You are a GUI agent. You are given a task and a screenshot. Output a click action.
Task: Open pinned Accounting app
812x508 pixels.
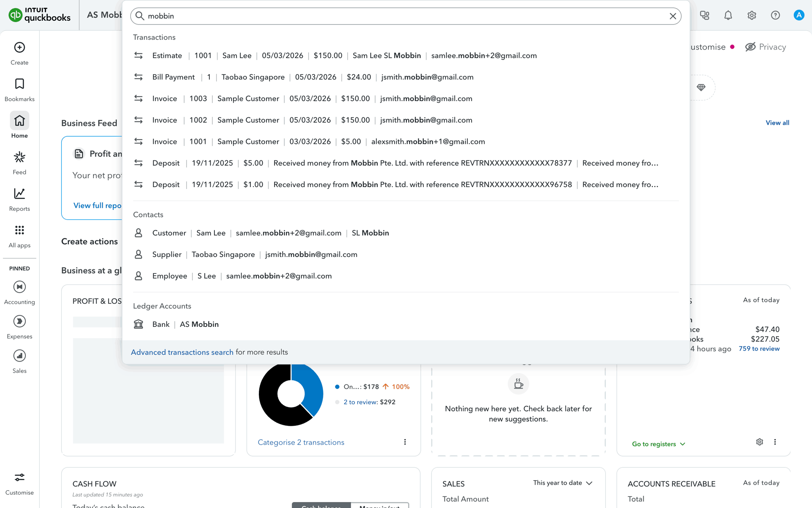coord(19,293)
